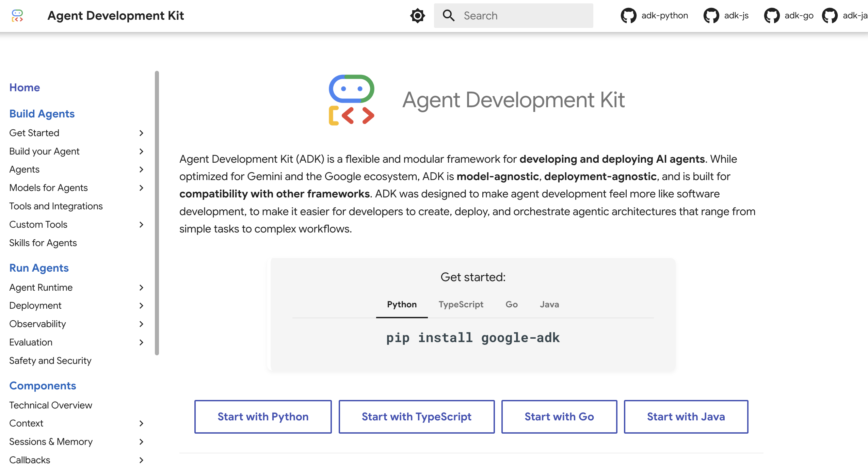Screen dimensions: 868x467
Task: Click Start with Python button
Action: tap(263, 417)
